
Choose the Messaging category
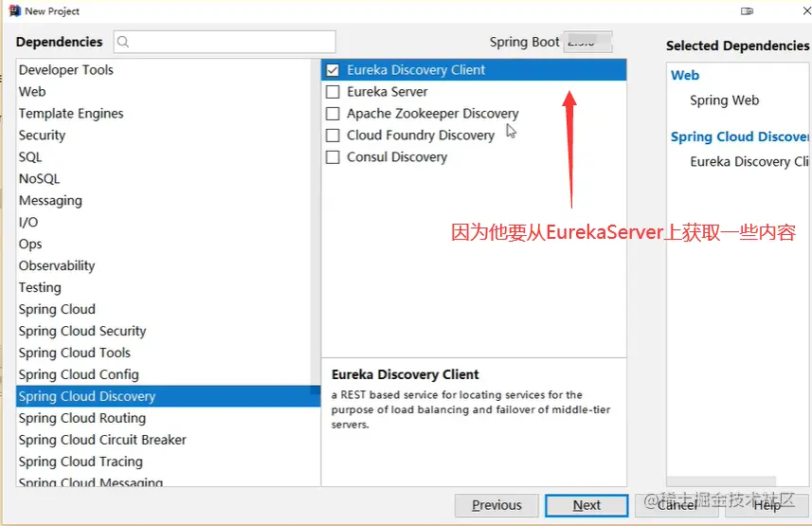pos(163,201)
